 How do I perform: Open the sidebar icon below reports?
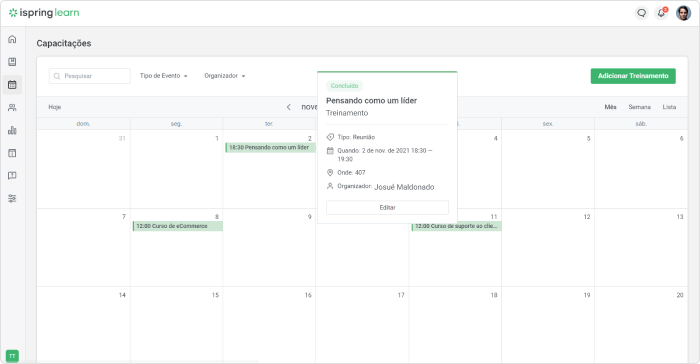point(12,153)
